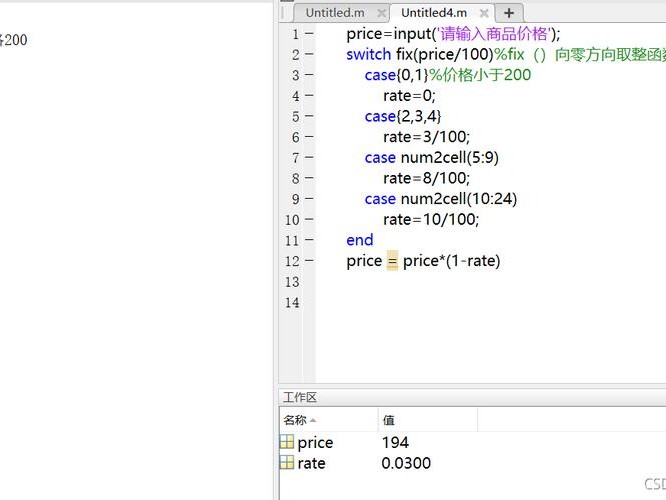This screenshot has width=666, height=500.
Task: Set breakpoint dash on line 8
Action: point(309,178)
